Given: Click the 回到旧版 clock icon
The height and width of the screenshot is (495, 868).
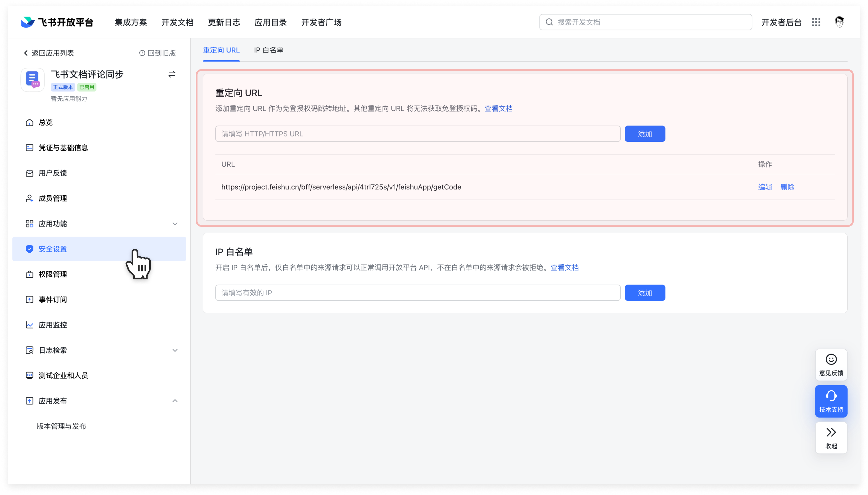Looking at the screenshot, I should (142, 53).
